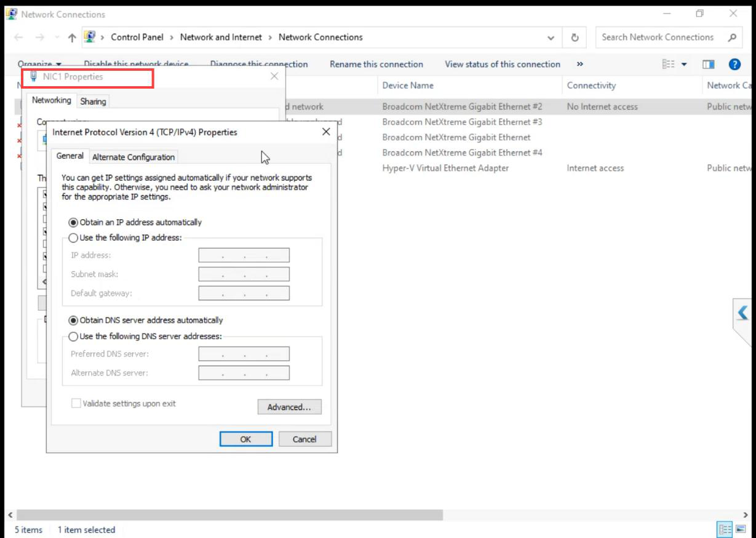Click the Back navigation arrow
Screen dimensions: 756x538
click(18, 38)
